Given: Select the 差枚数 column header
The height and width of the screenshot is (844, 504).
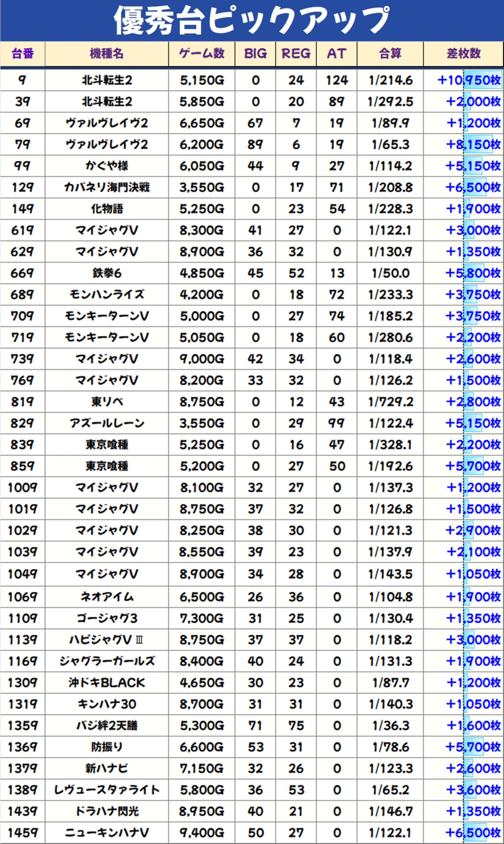Looking at the screenshot, I should 463,54.
